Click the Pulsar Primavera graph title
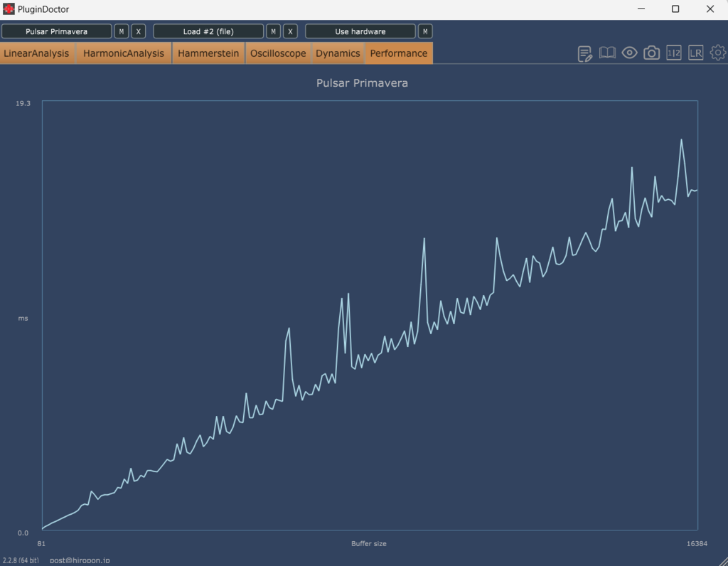The height and width of the screenshot is (566, 728). coord(362,83)
